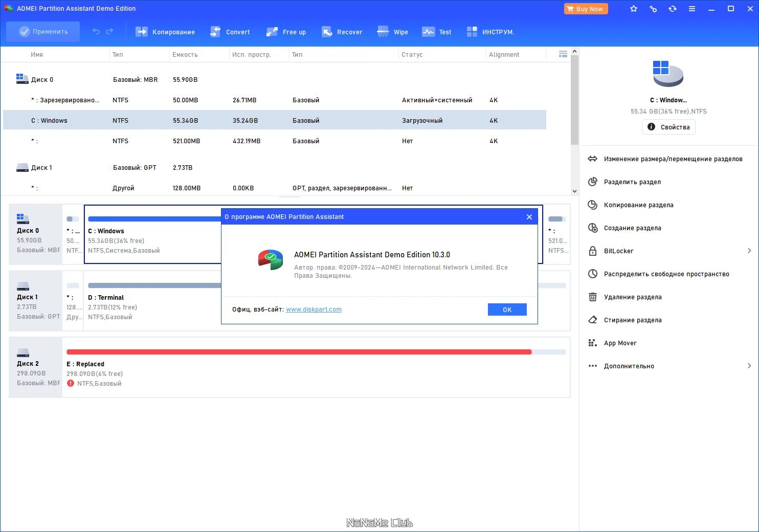Expand the Дополнительно submenu
The image size is (759, 532).
(749, 366)
